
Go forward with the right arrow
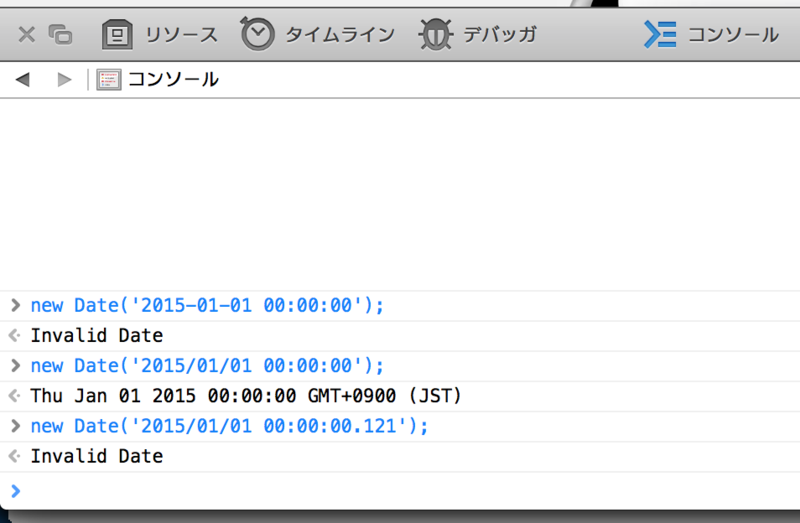(64, 80)
